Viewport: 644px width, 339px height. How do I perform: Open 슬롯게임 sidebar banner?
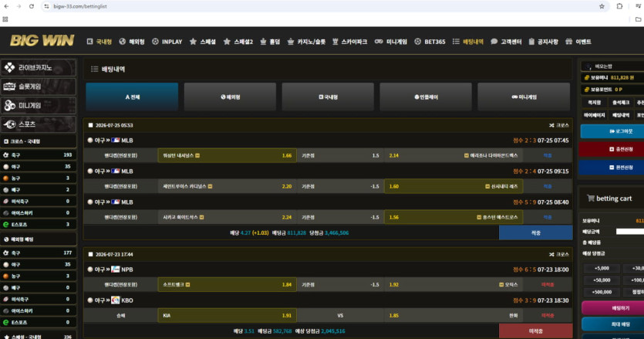[39, 86]
